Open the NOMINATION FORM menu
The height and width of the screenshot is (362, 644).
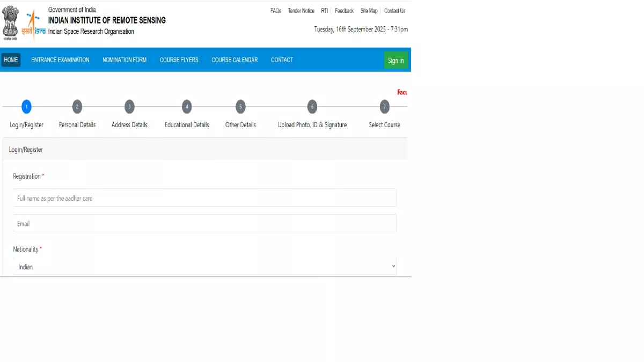click(125, 60)
